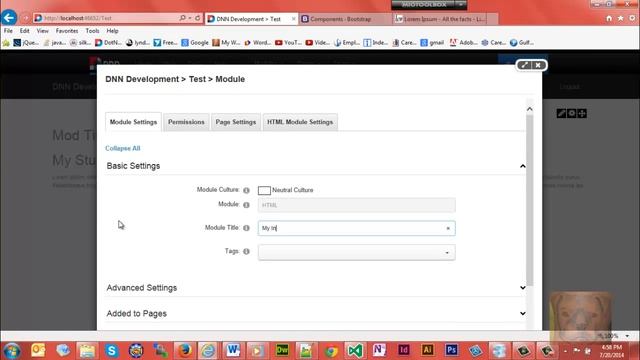Viewport: 640px width, 360px height.
Task: Click the Module Title info icon
Action: click(x=246, y=228)
